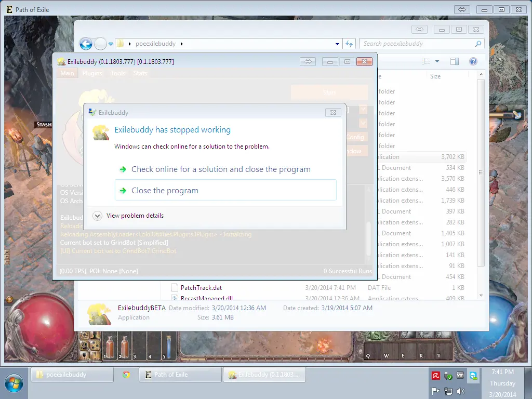
Task: Toggle the upper orange checkbox in Exilebuddy
Action: pos(363,110)
